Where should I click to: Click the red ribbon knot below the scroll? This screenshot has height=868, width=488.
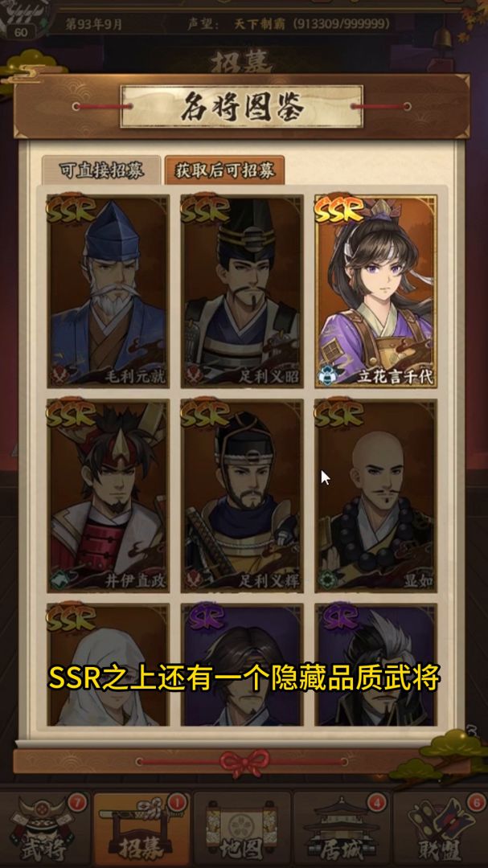244,764
